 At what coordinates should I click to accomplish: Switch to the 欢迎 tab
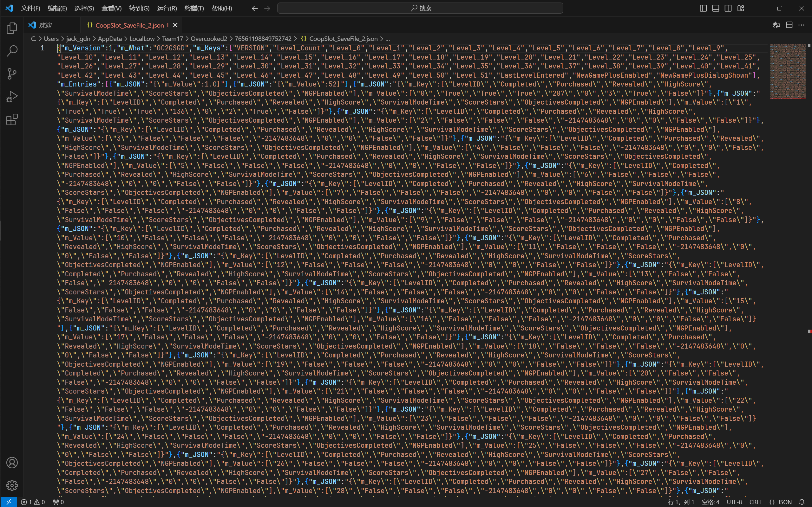[x=45, y=25]
